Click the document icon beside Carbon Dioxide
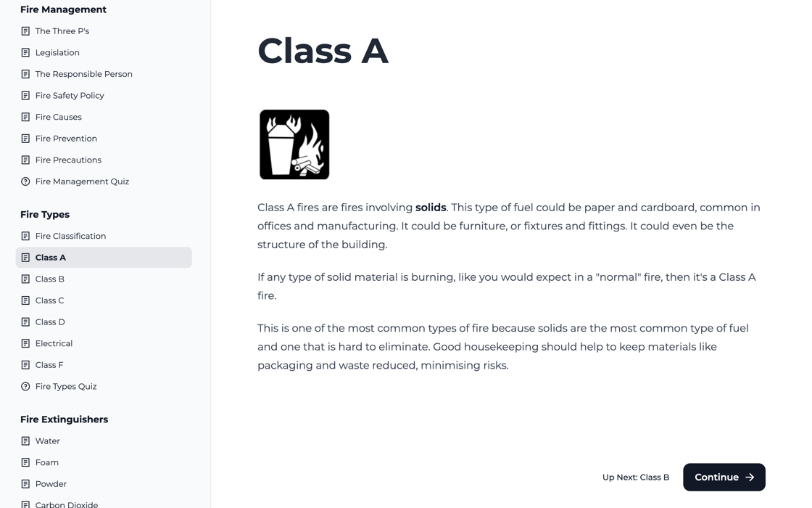This screenshot has height=508, width=812. pyautogui.click(x=26, y=504)
